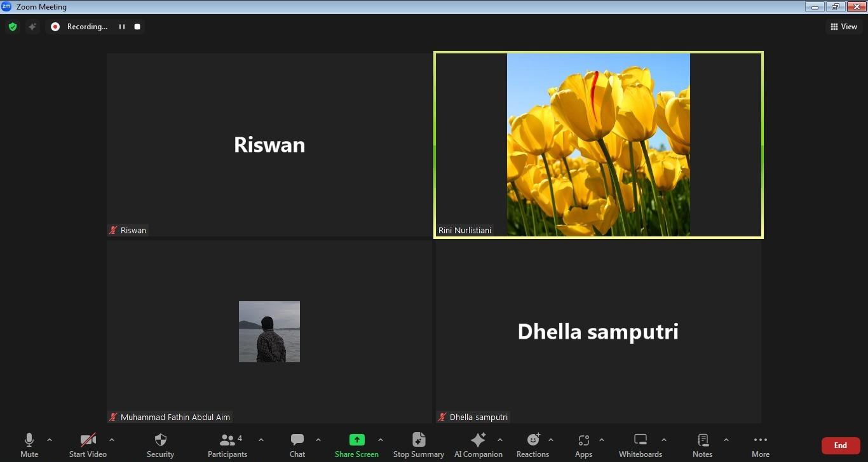Open the View layout menu
The image size is (868, 462).
[843, 27]
